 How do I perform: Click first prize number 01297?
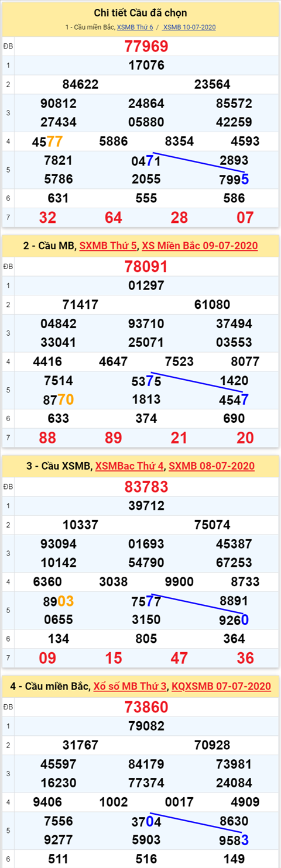click(146, 285)
